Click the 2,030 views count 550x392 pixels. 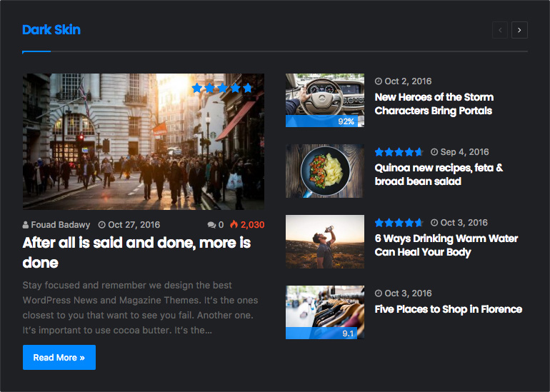pos(253,225)
